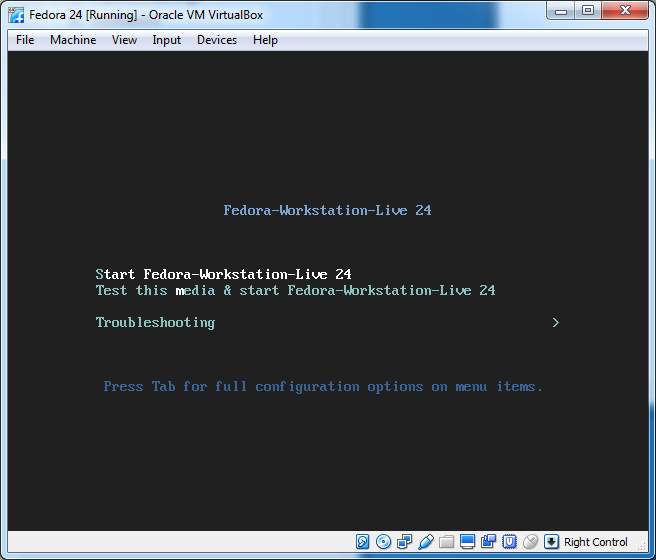Open the Machine menu
656x560 pixels.
(x=73, y=40)
